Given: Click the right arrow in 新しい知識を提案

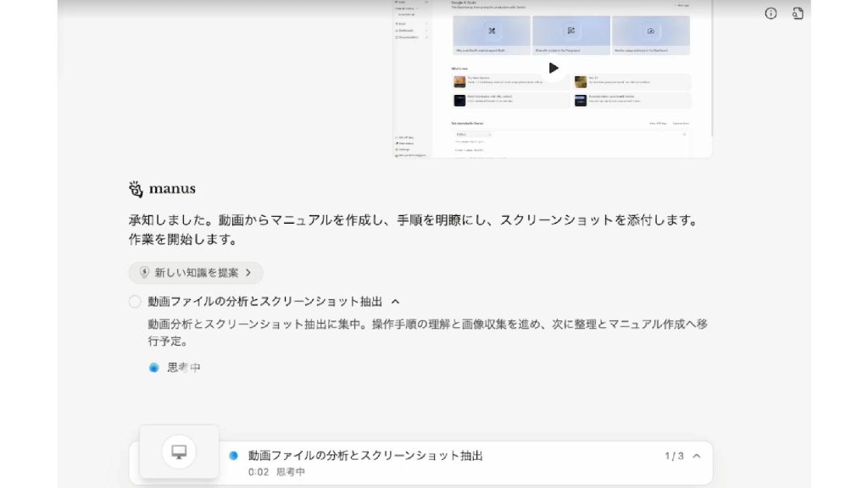Looking at the screenshot, I should click(248, 273).
